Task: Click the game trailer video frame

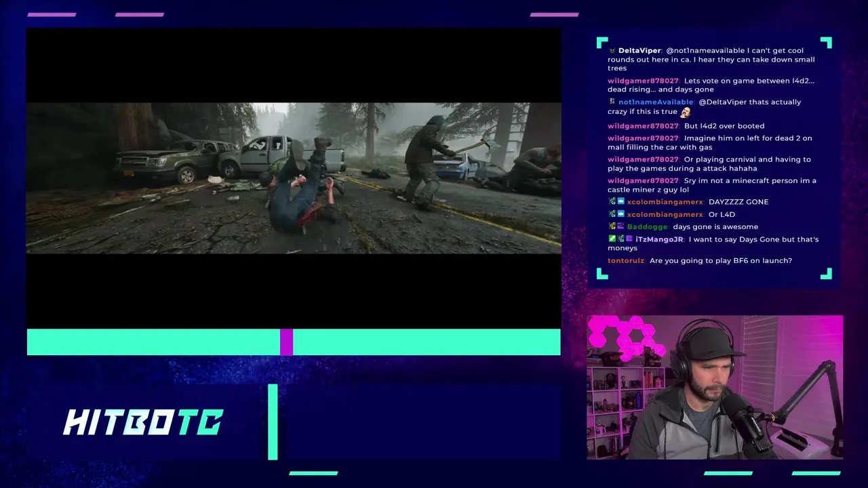Action: tap(294, 178)
